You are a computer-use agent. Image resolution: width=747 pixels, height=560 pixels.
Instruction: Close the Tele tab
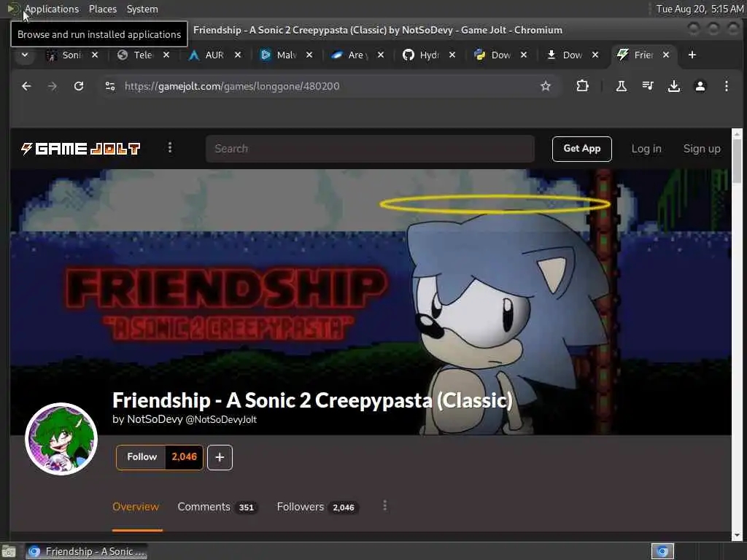[166, 55]
